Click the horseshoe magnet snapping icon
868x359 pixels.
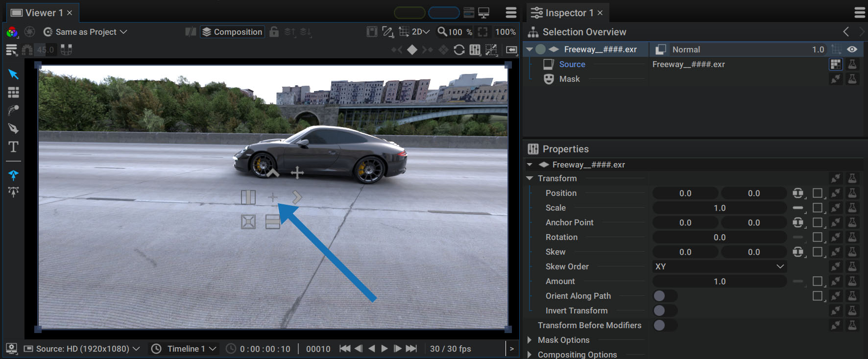(x=27, y=49)
